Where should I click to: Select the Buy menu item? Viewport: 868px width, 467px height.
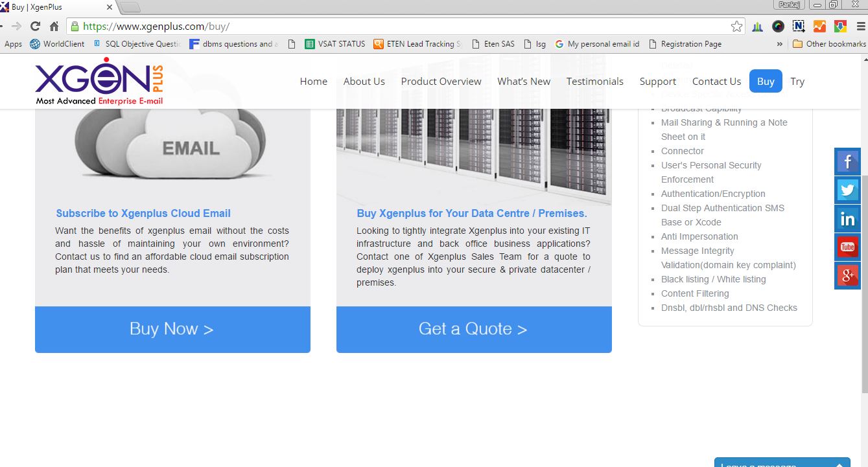pyautogui.click(x=766, y=82)
